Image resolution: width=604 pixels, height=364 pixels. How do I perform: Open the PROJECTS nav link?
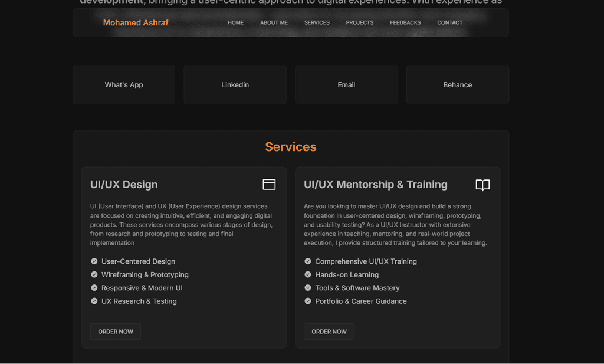point(359,23)
